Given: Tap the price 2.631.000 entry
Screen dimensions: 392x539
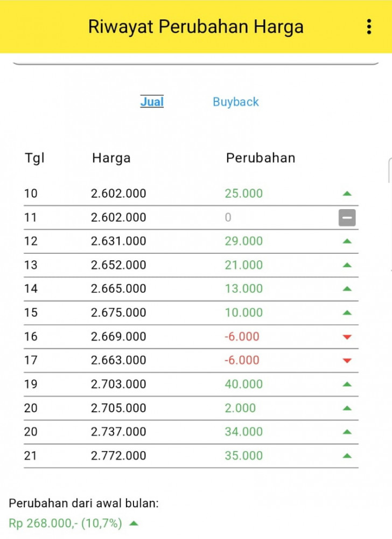Looking at the screenshot, I should pos(118,241).
